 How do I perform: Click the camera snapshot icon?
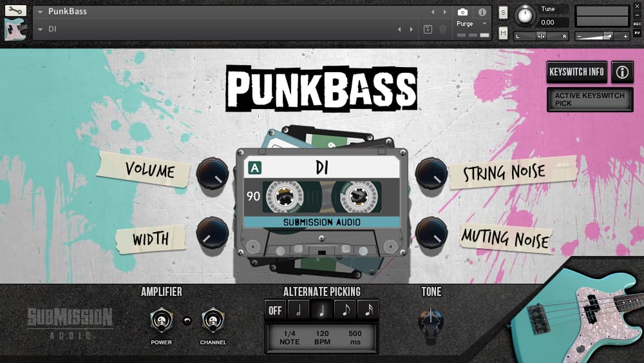462,12
